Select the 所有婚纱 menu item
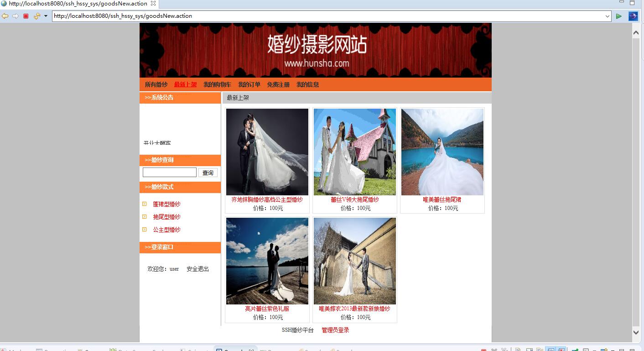The image size is (644, 351). pos(156,84)
